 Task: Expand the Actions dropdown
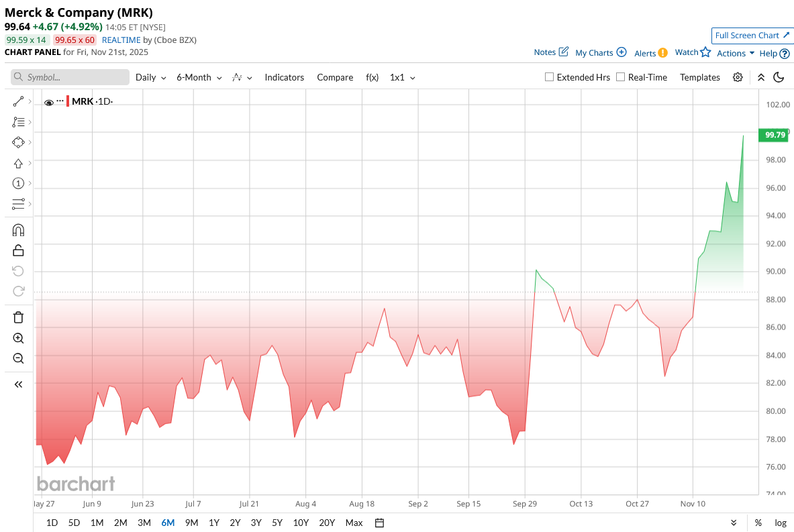click(735, 53)
